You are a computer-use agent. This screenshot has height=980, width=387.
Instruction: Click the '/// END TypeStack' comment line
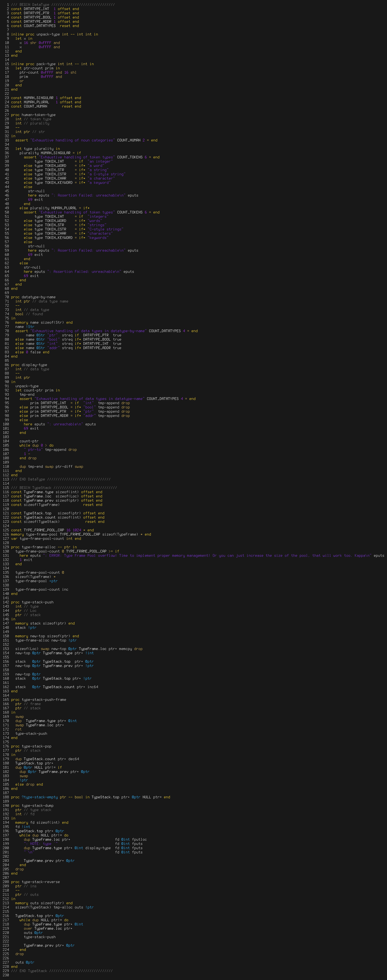click(62, 971)
